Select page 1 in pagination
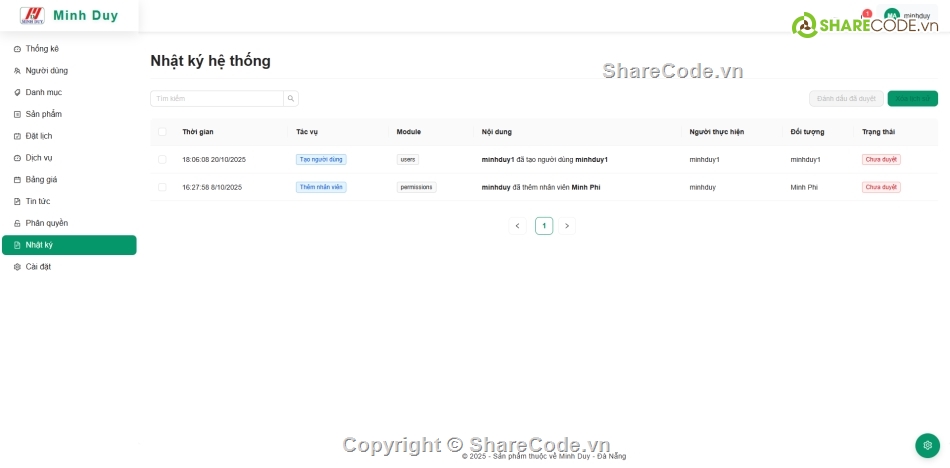Viewport: 950px width, 468px height. pyautogui.click(x=544, y=226)
